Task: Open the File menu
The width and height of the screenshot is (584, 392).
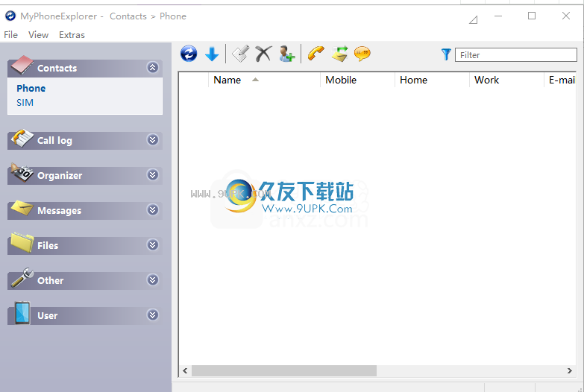Action: [10, 35]
